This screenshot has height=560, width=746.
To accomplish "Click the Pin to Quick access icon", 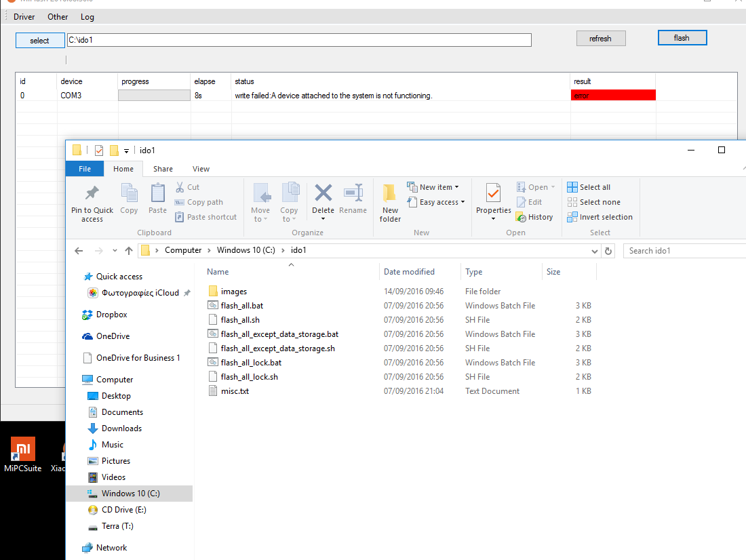I will click(x=92, y=194).
